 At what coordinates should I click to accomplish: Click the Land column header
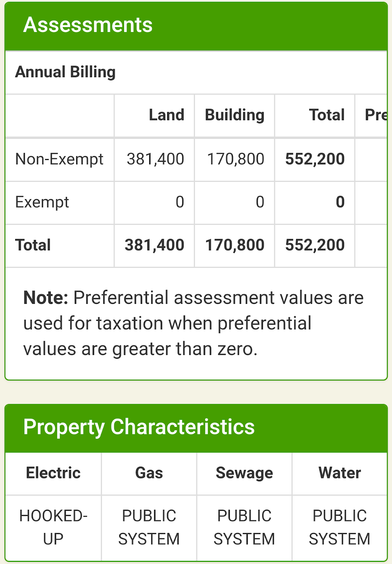coord(166,115)
